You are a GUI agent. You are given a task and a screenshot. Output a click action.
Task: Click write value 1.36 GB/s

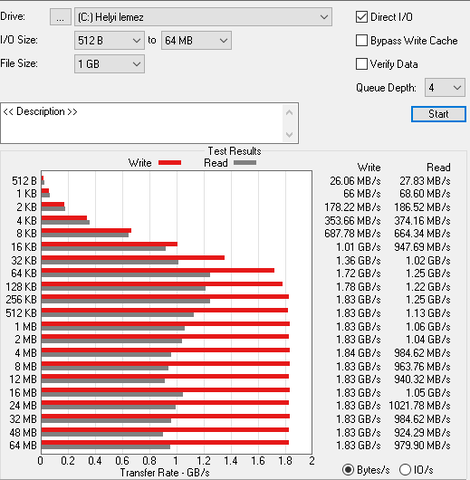coord(358,261)
